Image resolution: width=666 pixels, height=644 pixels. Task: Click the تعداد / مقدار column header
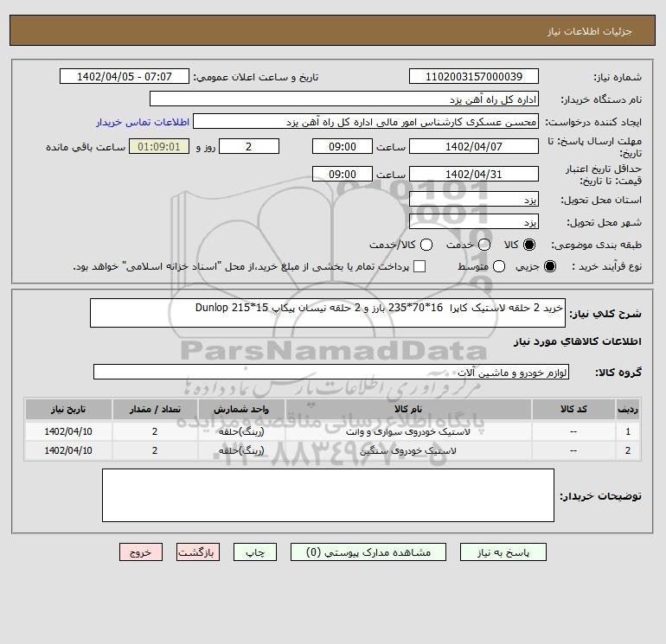click(155, 409)
